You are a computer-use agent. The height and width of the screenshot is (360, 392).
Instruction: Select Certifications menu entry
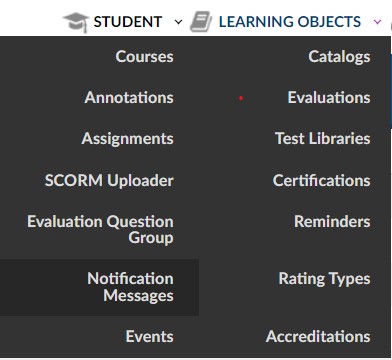(321, 180)
